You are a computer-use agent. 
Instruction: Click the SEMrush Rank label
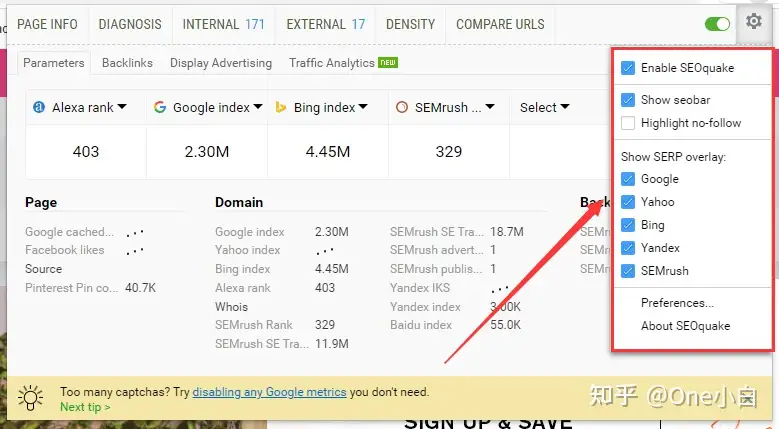[x=254, y=325]
